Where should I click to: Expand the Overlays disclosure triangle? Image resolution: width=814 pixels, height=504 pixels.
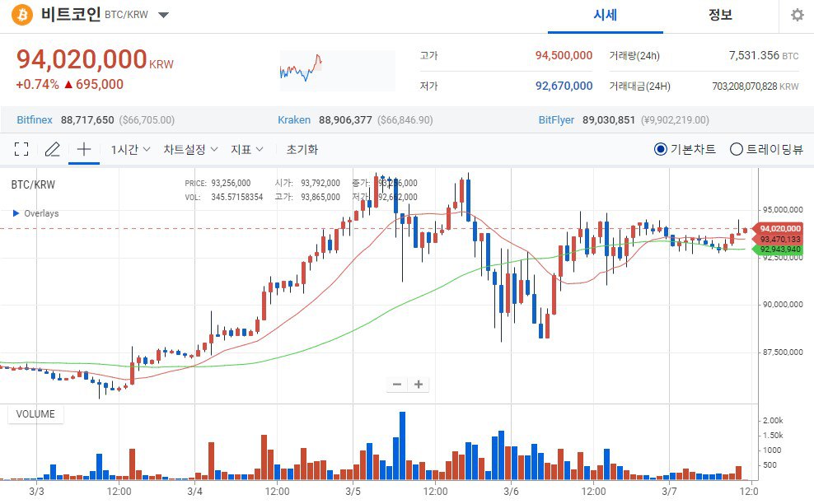[x=16, y=213]
